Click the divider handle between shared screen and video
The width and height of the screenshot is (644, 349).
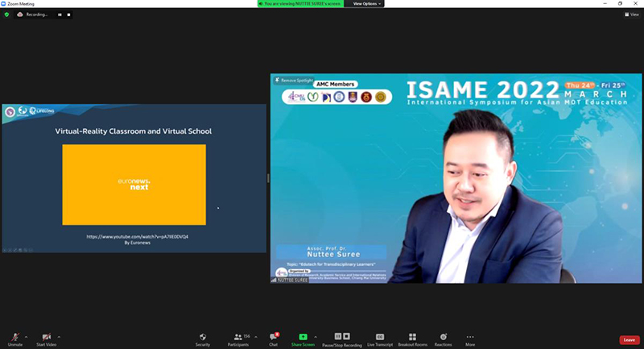tap(268, 178)
